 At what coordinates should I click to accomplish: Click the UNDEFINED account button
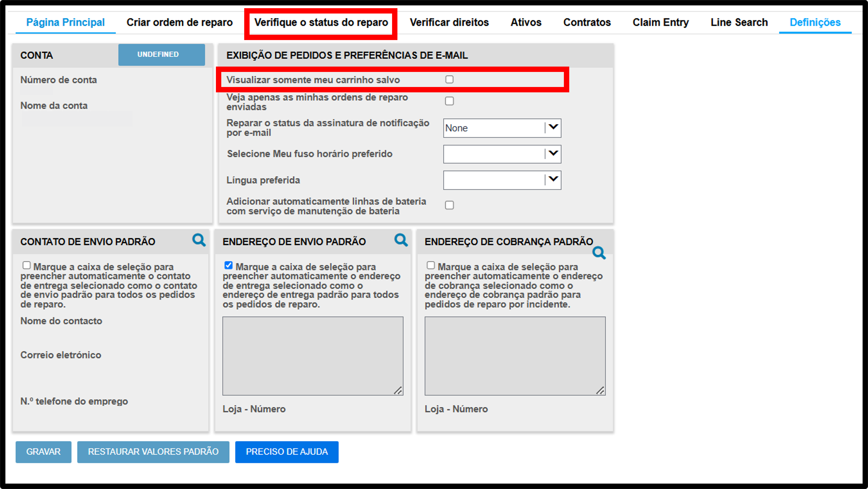click(x=161, y=54)
